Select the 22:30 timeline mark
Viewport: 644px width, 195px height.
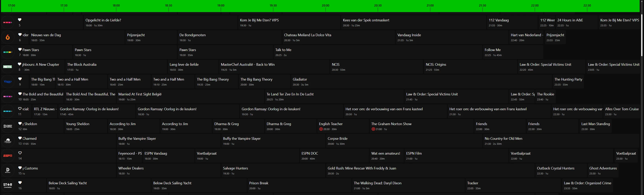click(587, 6)
